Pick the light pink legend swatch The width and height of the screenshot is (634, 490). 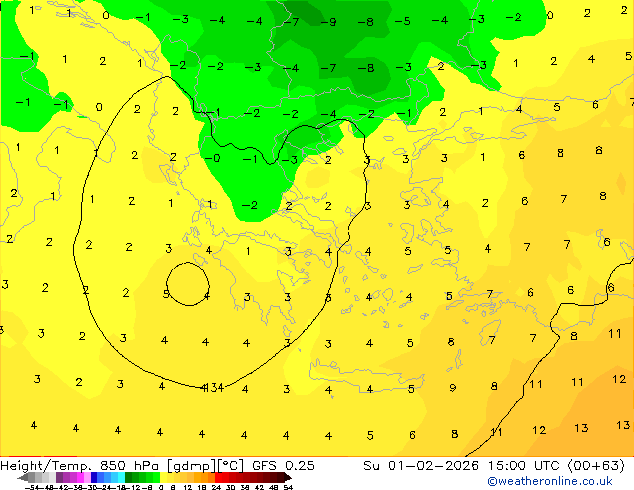87,477
